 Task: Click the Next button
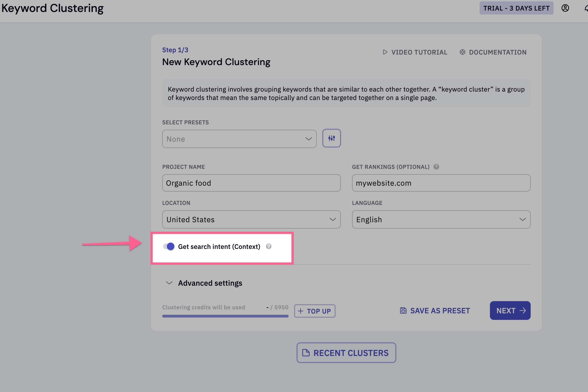510,311
